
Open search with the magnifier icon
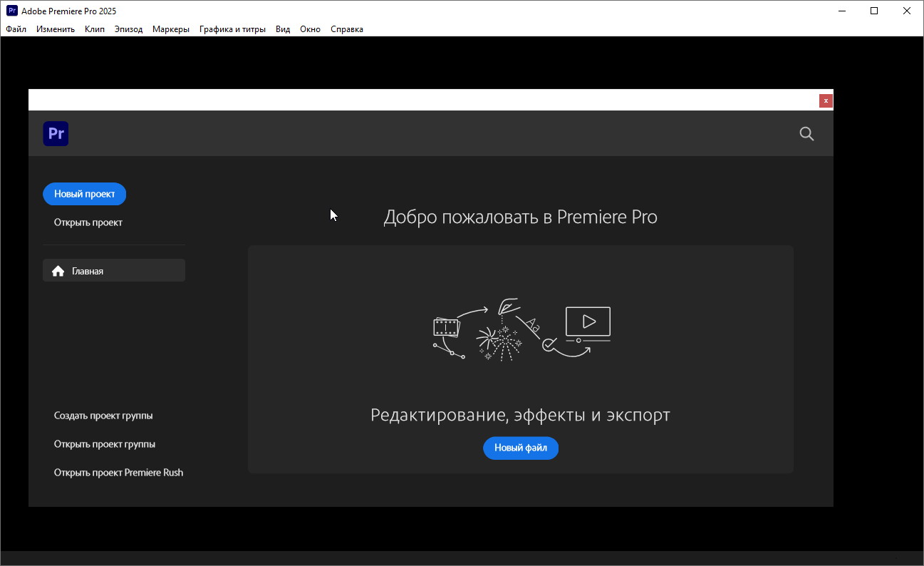point(806,133)
